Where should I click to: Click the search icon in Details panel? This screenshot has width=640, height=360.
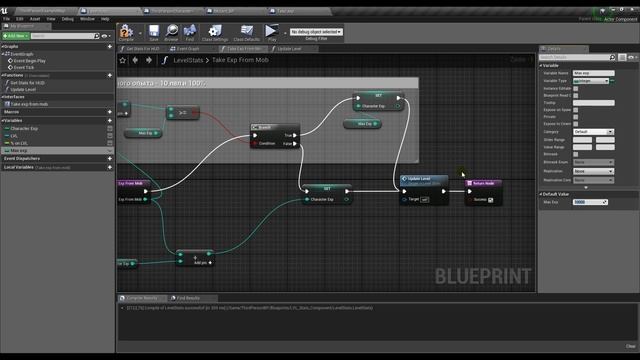click(x=612, y=57)
